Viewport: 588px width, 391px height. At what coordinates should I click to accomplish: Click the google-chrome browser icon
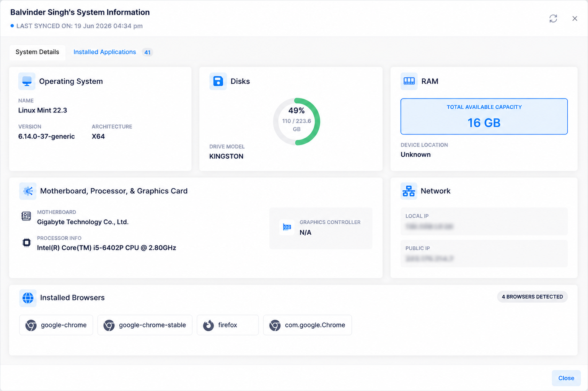click(31, 325)
